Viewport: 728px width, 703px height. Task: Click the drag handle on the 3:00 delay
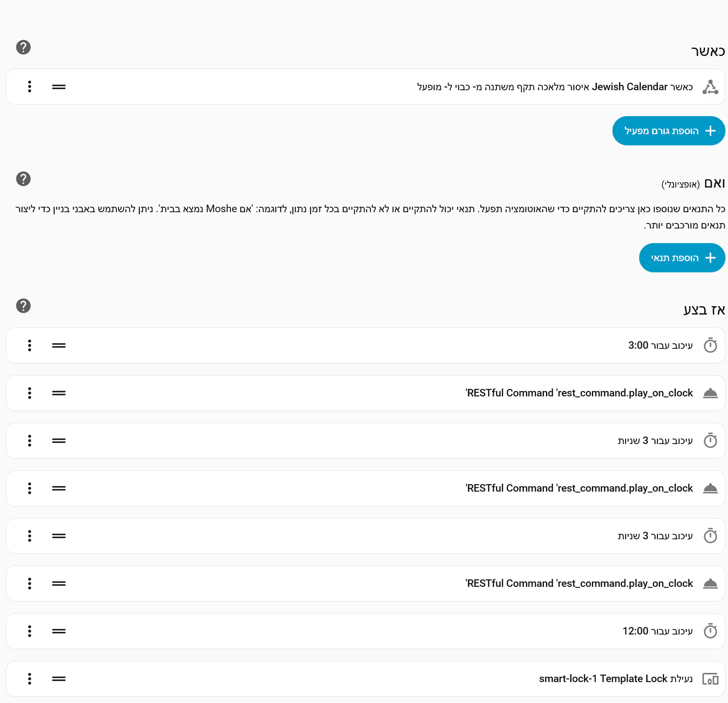click(59, 345)
